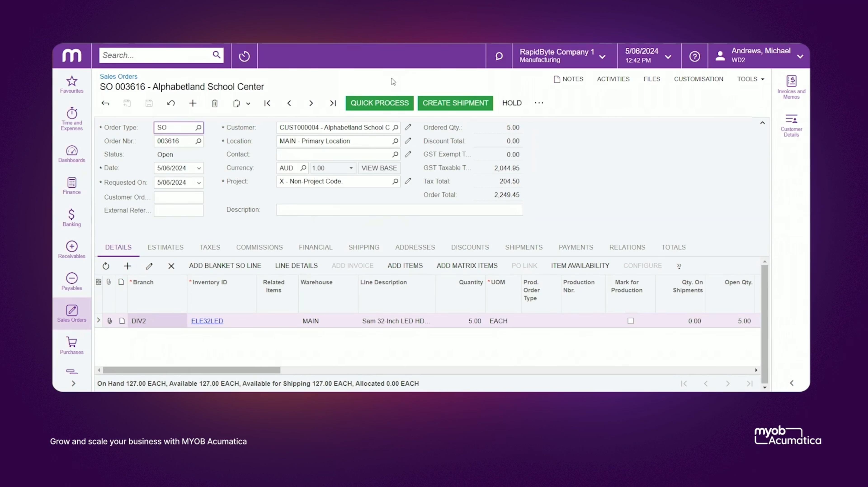
Task: Expand the Date field dropdown
Action: tap(198, 168)
